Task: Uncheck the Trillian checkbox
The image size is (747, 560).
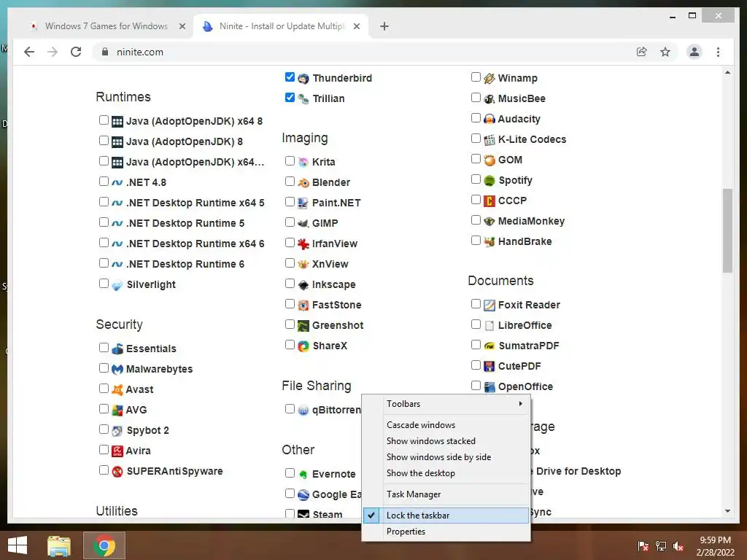Action: point(290,98)
